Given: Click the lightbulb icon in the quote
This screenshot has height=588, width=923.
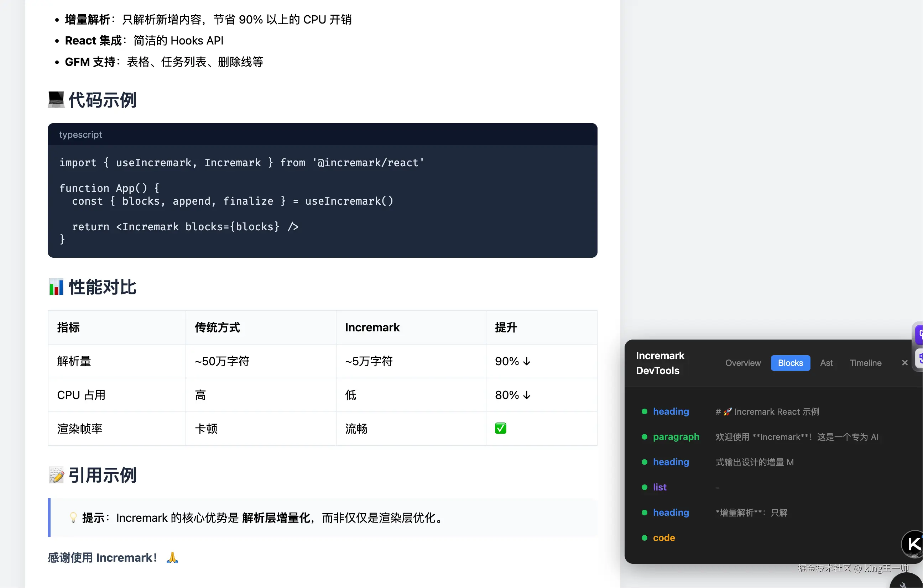Looking at the screenshot, I should (x=73, y=518).
